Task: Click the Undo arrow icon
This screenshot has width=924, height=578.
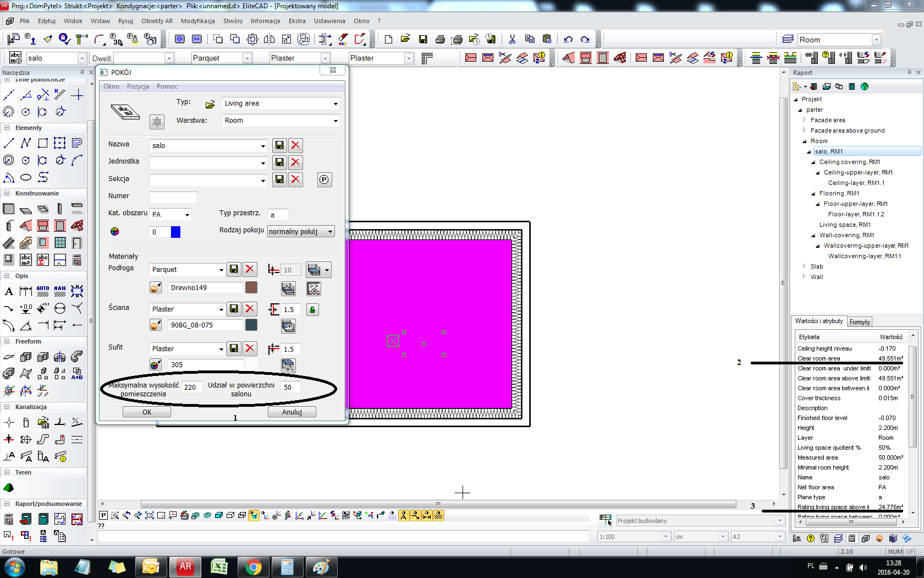Action: click(x=568, y=39)
